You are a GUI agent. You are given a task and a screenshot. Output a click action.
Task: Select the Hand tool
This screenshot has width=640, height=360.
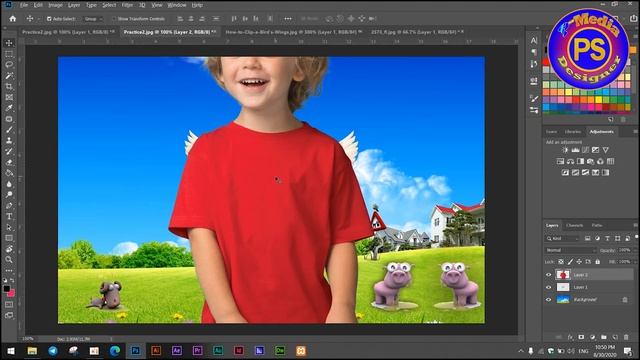[x=9, y=249]
